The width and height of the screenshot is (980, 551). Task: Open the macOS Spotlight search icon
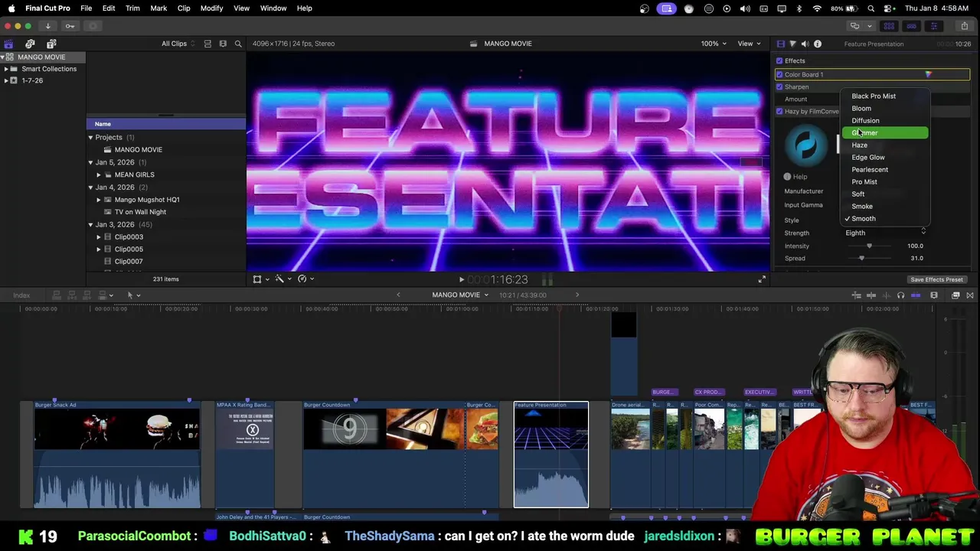point(871,8)
